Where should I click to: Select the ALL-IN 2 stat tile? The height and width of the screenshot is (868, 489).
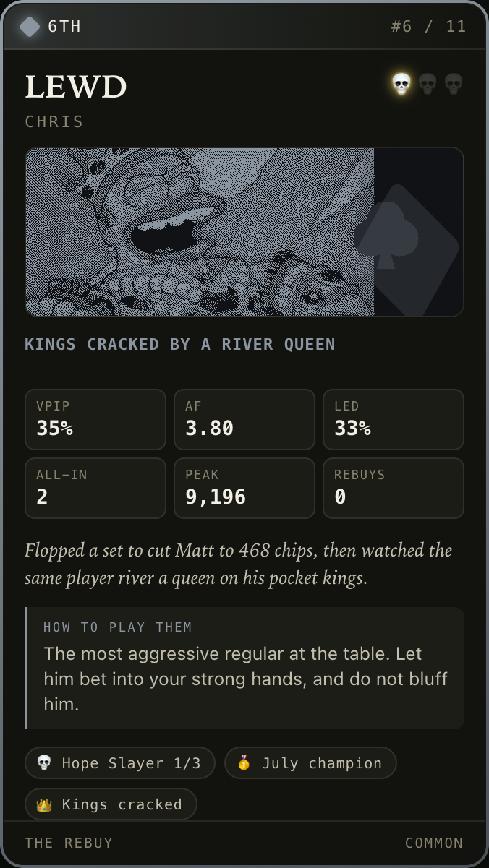click(95, 488)
